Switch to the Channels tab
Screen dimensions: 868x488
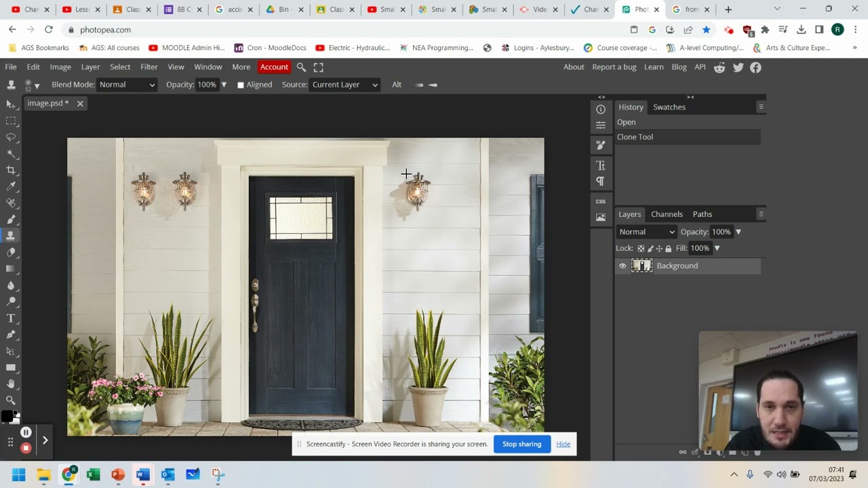(x=667, y=214)
